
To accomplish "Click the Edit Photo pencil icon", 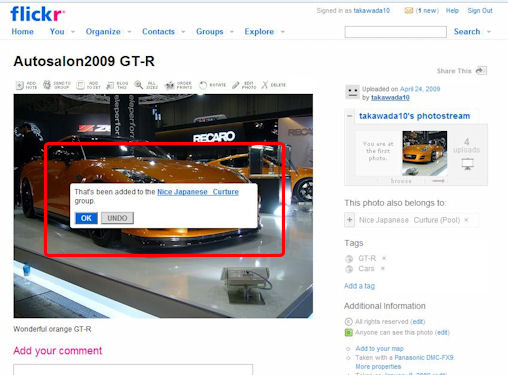I will click(x=236, y=85).
